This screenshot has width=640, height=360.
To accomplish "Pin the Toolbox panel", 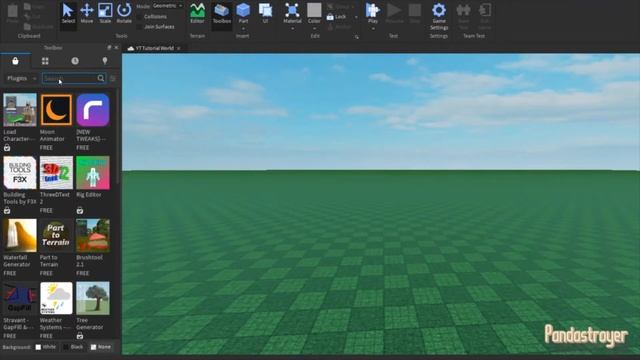I will point(109,48).
